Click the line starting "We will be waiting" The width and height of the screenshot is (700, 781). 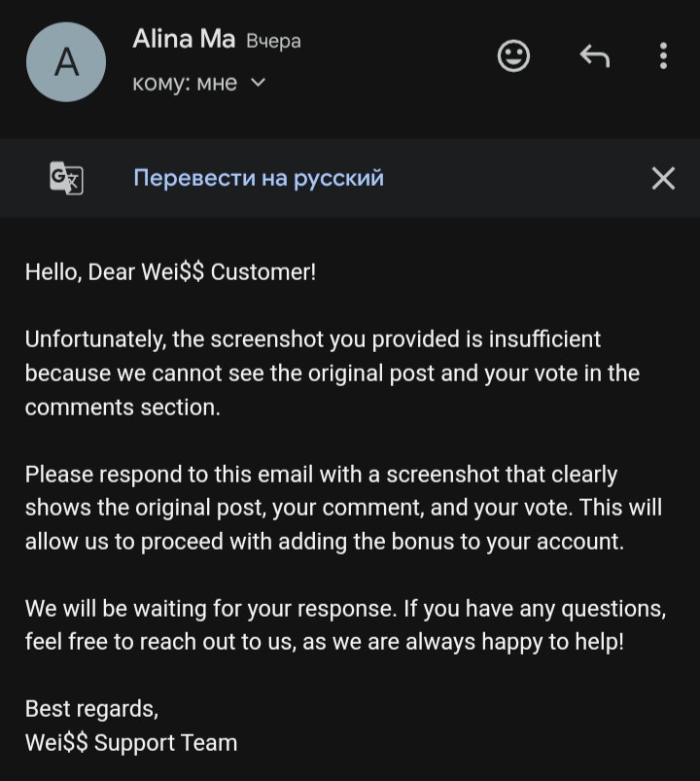pyautogui.click(x=345, y=609)
